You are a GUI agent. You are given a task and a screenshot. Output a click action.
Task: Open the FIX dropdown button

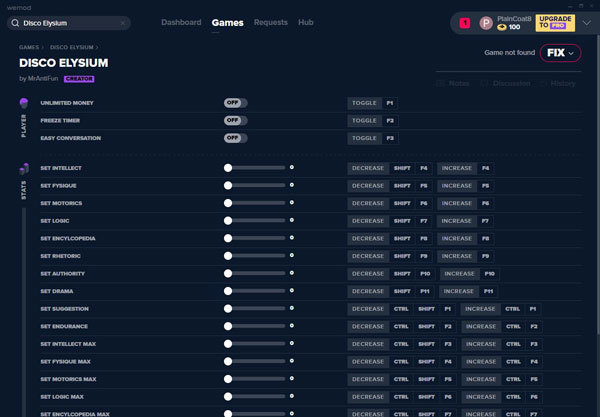click(x=561, y=53)
